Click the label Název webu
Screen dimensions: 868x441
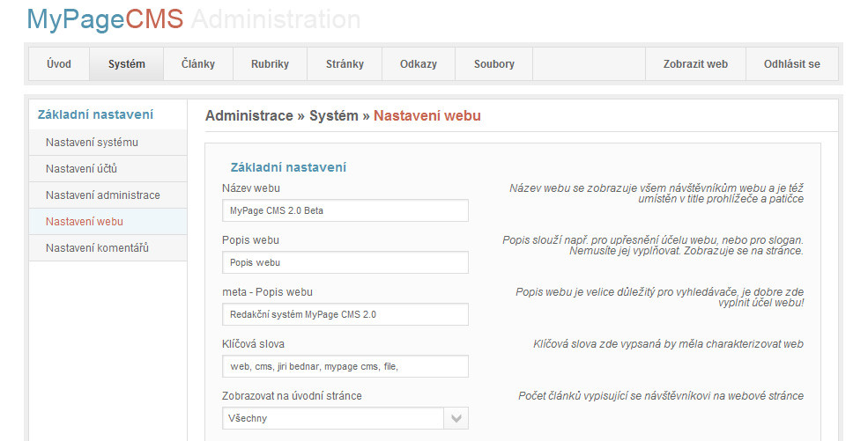pos(251,188)
